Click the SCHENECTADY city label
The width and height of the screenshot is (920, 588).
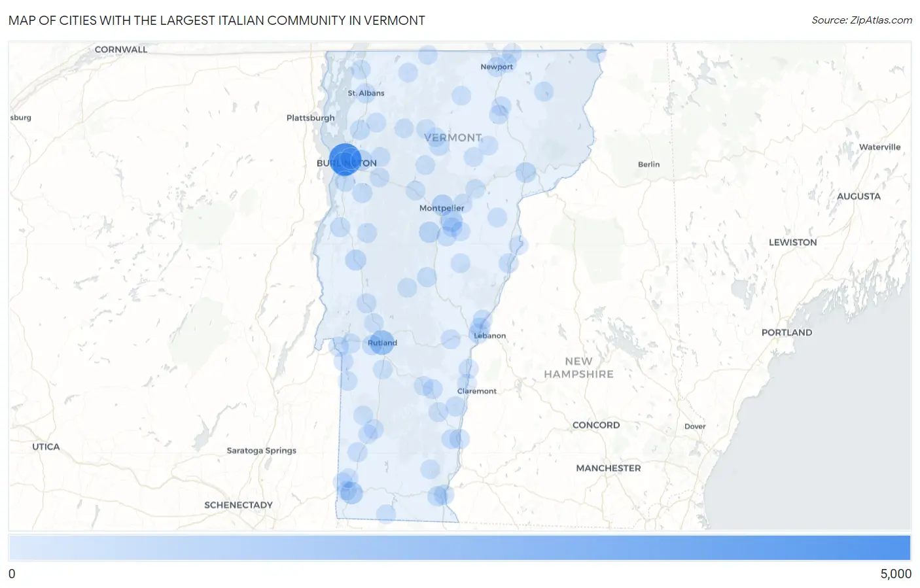(238, 505)
